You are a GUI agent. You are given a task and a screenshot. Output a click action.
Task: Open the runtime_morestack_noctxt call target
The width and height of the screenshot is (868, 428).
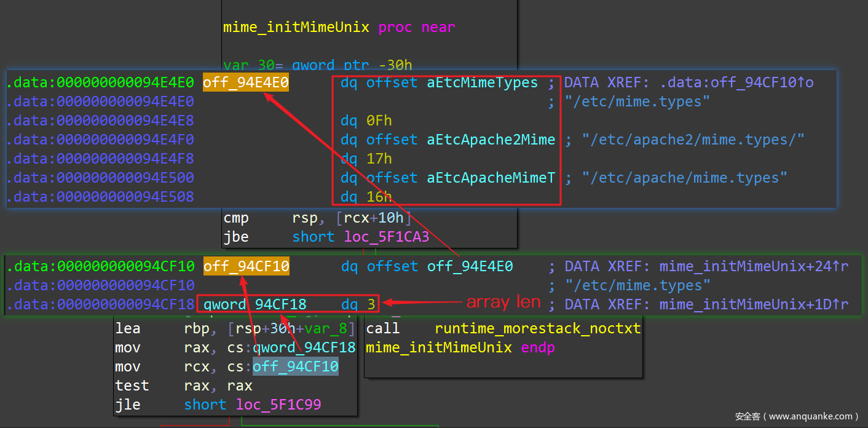[x=537, y=328]
